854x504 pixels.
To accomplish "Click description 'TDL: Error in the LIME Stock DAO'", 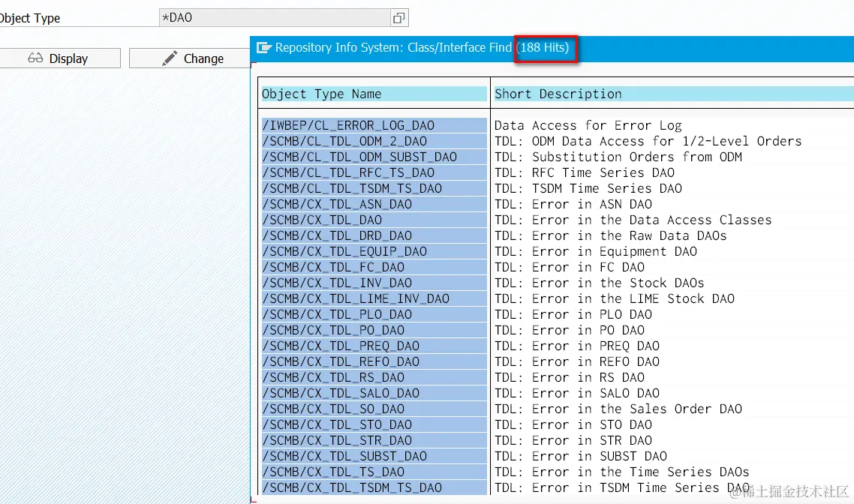I will tap(615, 299).
